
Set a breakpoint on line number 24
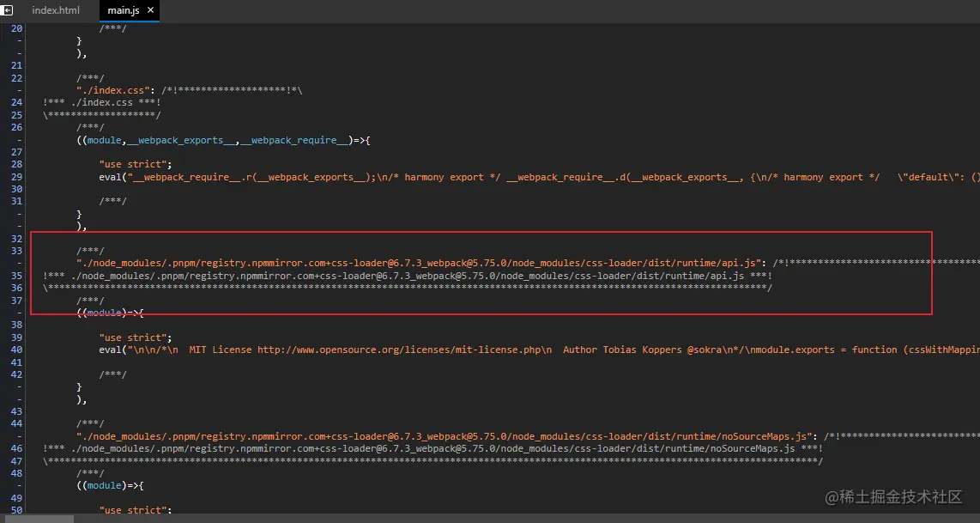click(17, 102)
